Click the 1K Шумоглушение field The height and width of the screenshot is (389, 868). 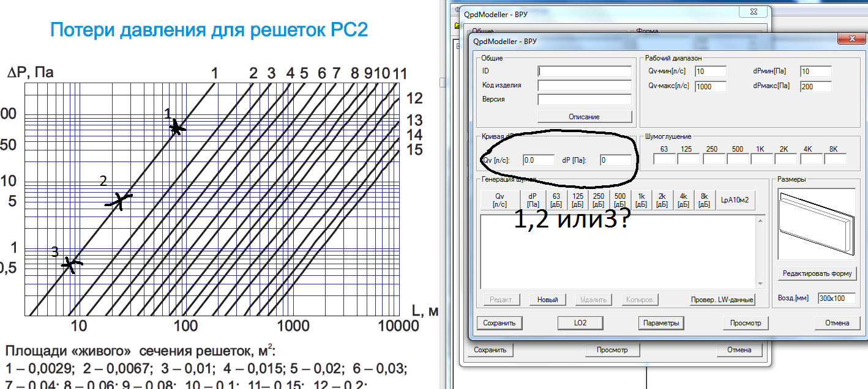[762, 159]
